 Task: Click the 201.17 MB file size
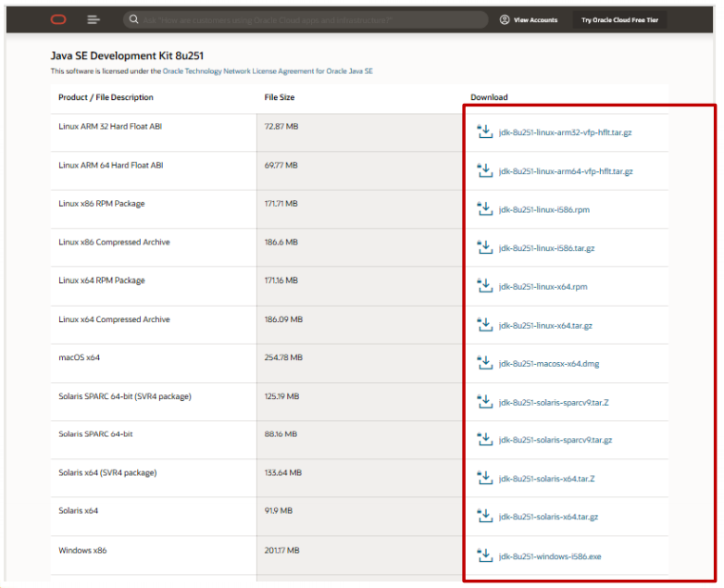point(281,551)
